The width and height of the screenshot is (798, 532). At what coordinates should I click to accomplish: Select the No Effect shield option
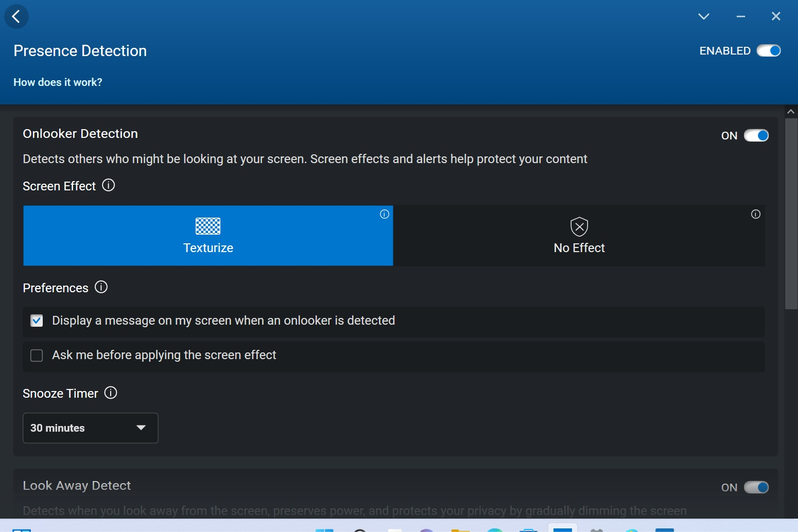(579, 236)
